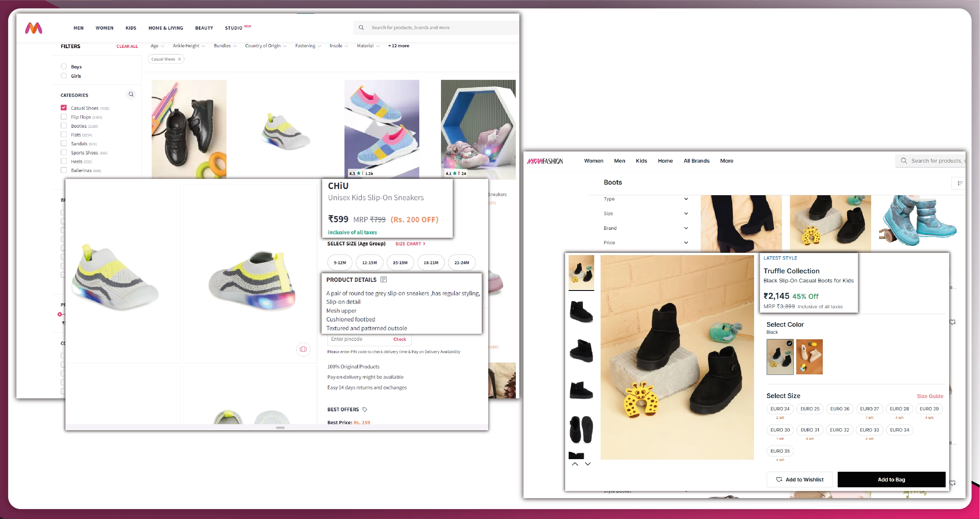Open the Country of Origin dropdown
The image size is (980, 519).
(266, 46)
